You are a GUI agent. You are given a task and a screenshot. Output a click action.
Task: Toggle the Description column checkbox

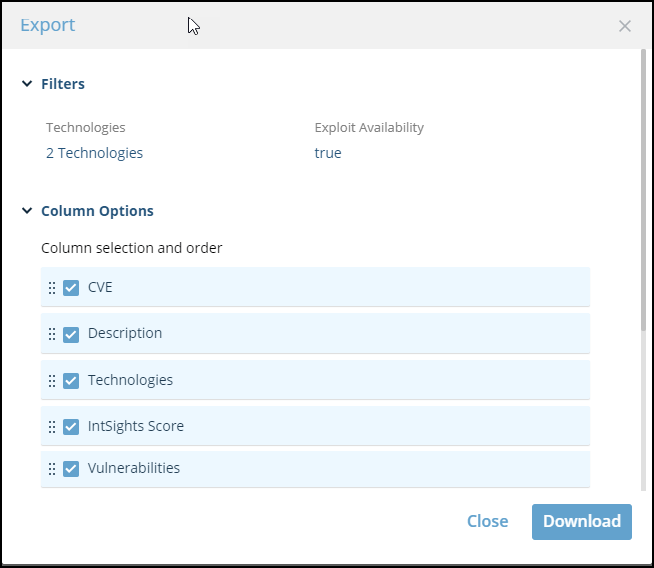[71, 334]
